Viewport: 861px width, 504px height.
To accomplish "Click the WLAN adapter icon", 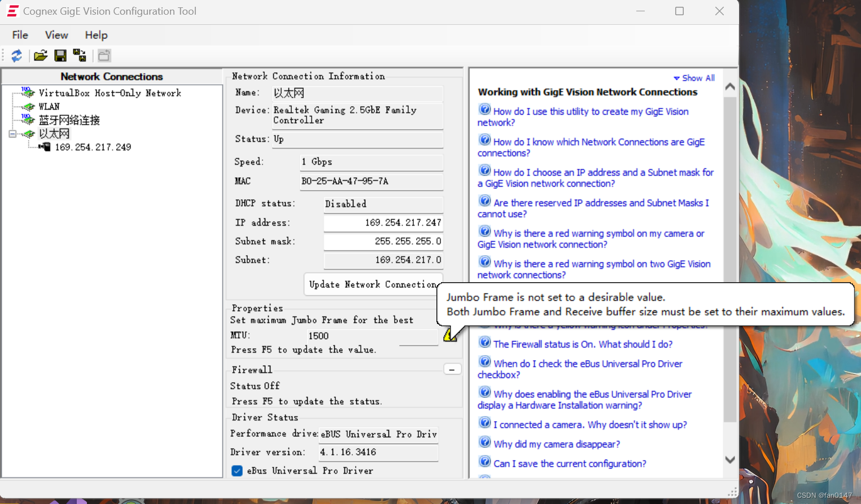I will (x=28, y=106).
